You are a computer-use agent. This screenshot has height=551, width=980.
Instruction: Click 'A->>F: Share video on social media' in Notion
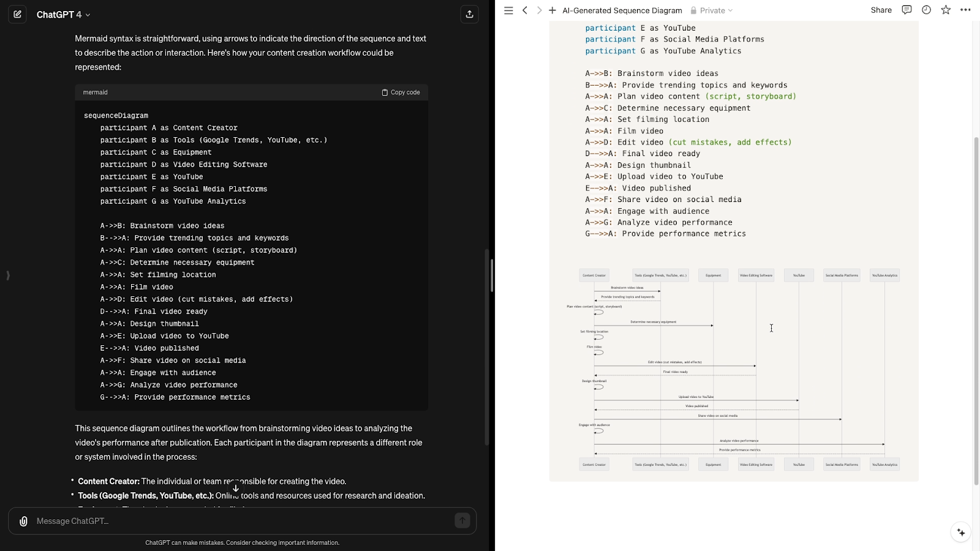[663, 200]
